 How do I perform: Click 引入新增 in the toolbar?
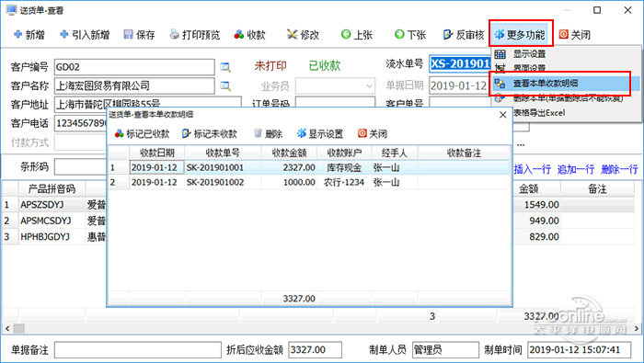point(85,35)
